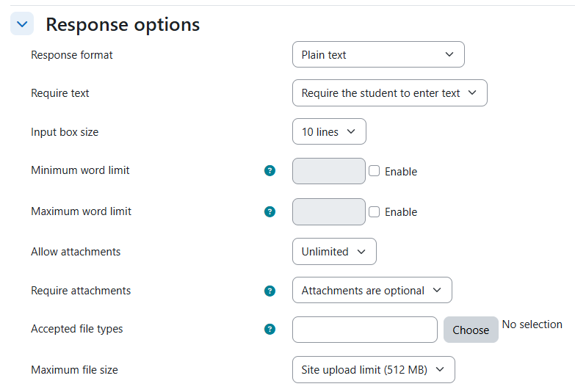Click the Maximum word limit input field
This screenshot has height=392, width=575.
(x=328, y=211)
